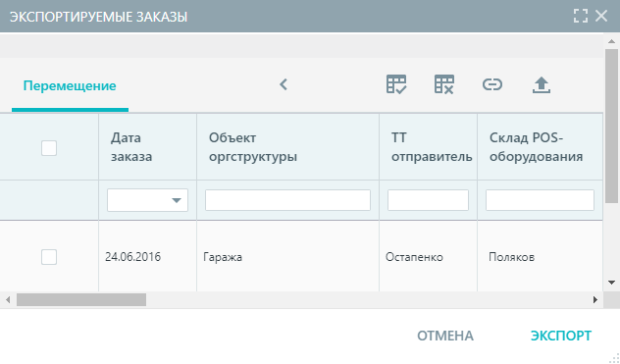Close the Экспортируемые заказы dialog
Image resolution: width=620 pixels, height=364 pixels.
[601, 17]
